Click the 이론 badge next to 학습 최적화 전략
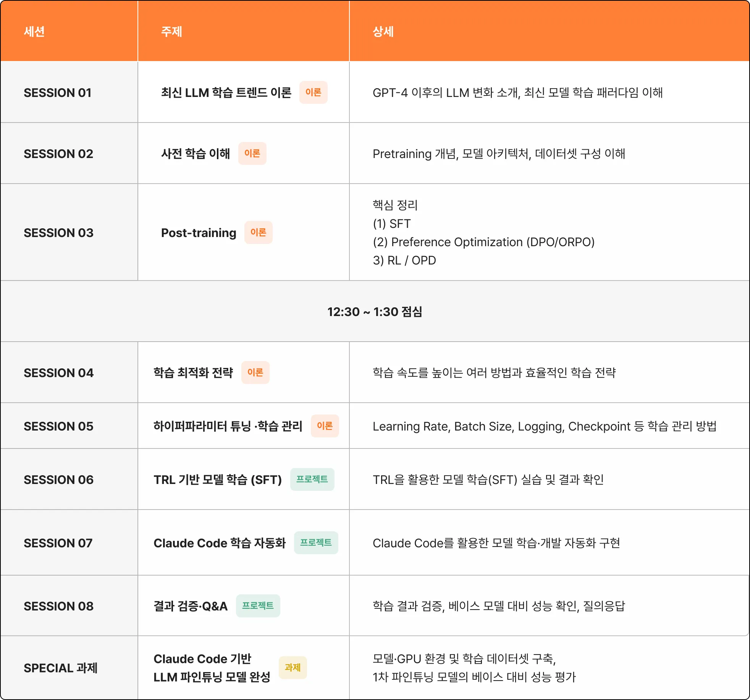Viewport: 750px width, 700px height. 255,373
